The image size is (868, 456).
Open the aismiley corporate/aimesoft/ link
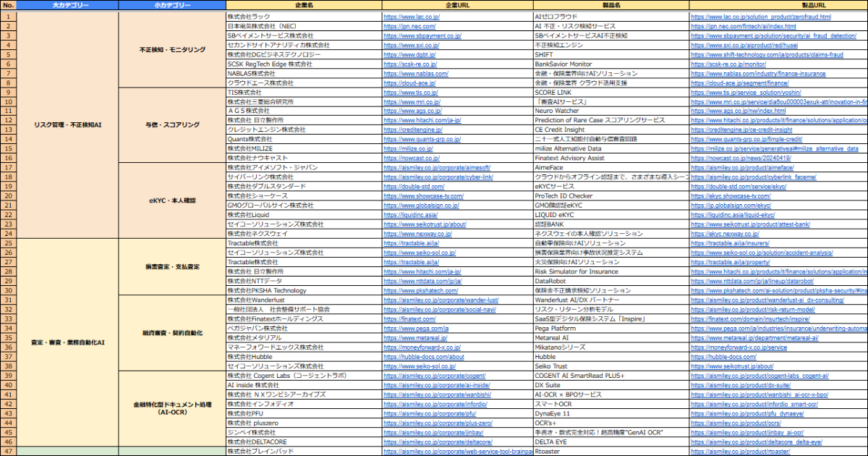click(437, 167)
